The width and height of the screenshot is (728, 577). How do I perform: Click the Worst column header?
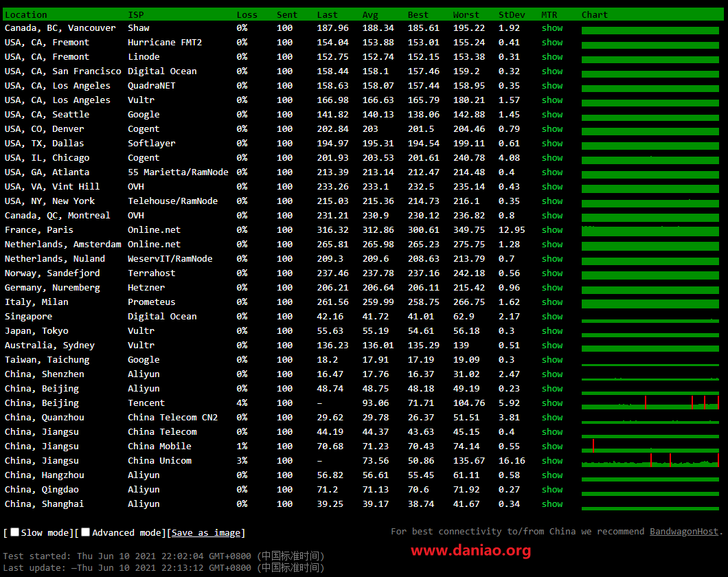[x=466, y=15]
